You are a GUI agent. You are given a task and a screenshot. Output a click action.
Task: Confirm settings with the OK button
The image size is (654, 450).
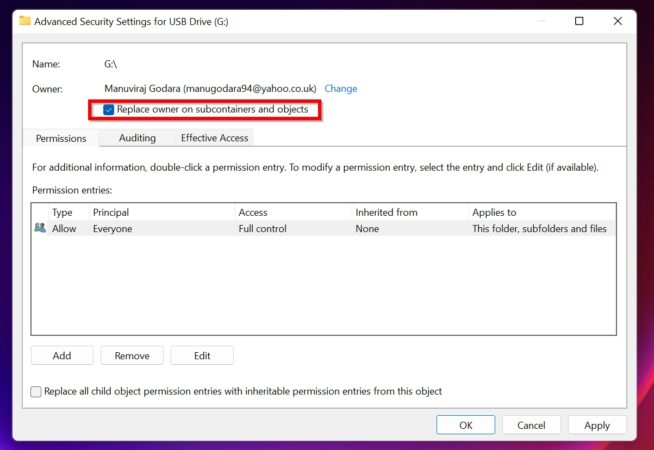pos(465,425)
